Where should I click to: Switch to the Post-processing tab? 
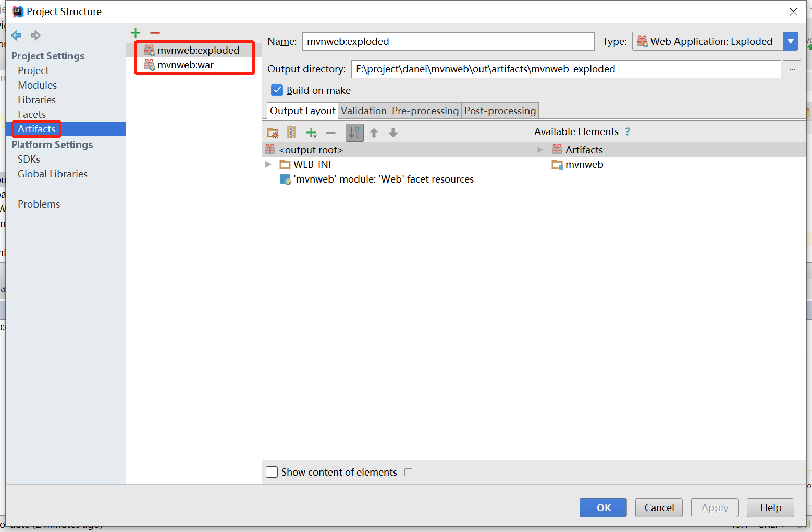point(500,111)
